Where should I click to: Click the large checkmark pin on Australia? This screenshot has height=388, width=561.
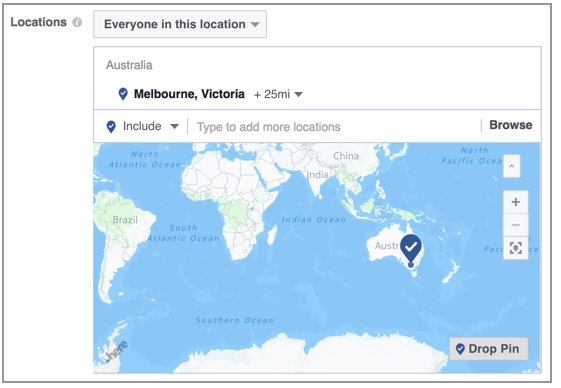(411, 249)
